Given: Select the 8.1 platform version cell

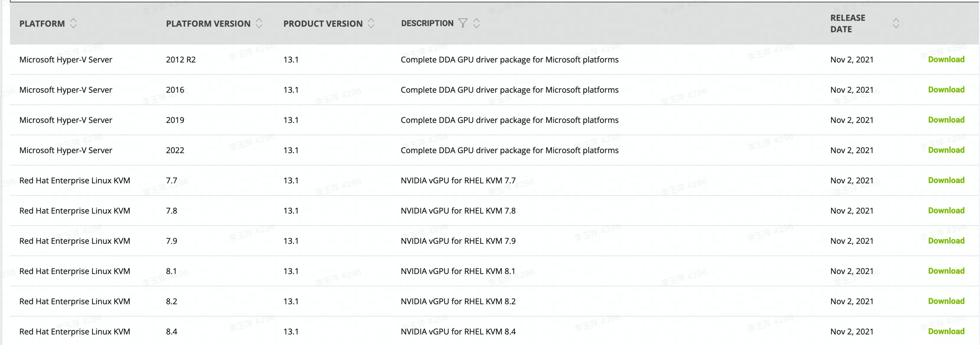Looking at the screenshot, I should 172,271.
